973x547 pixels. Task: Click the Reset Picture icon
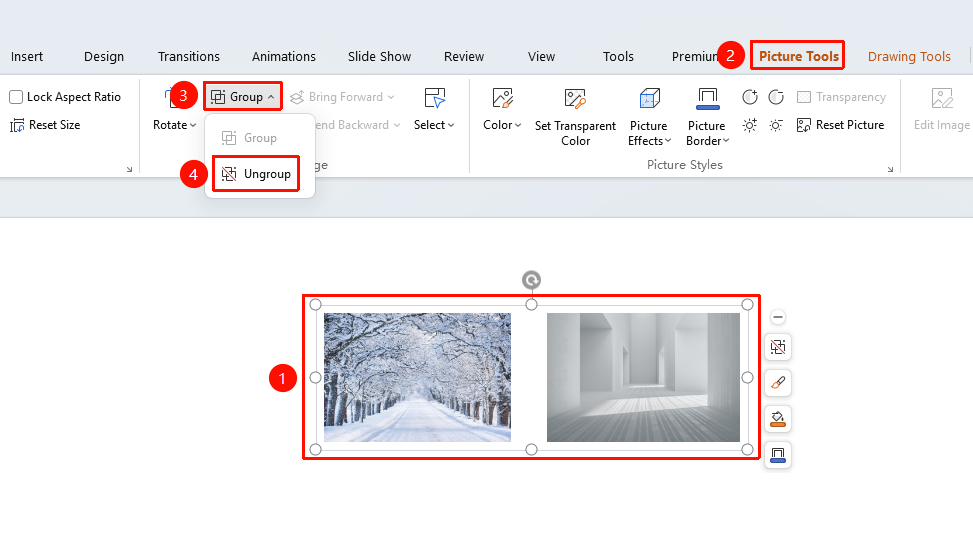[804, 125]
